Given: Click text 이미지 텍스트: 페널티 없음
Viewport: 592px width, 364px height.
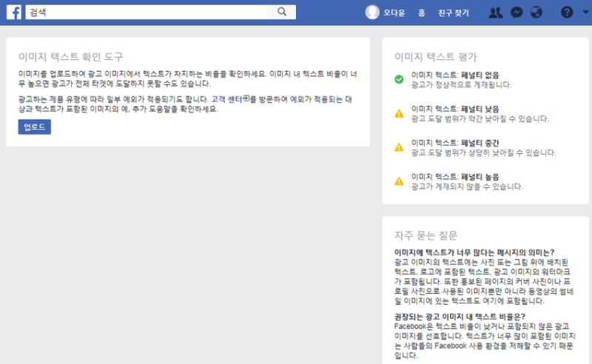Looking at the screenshot, I should pyautogui.click(x=455, y=75).
